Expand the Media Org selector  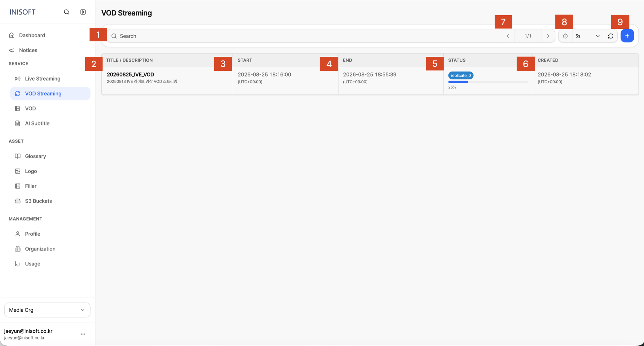tap(47, 310)
